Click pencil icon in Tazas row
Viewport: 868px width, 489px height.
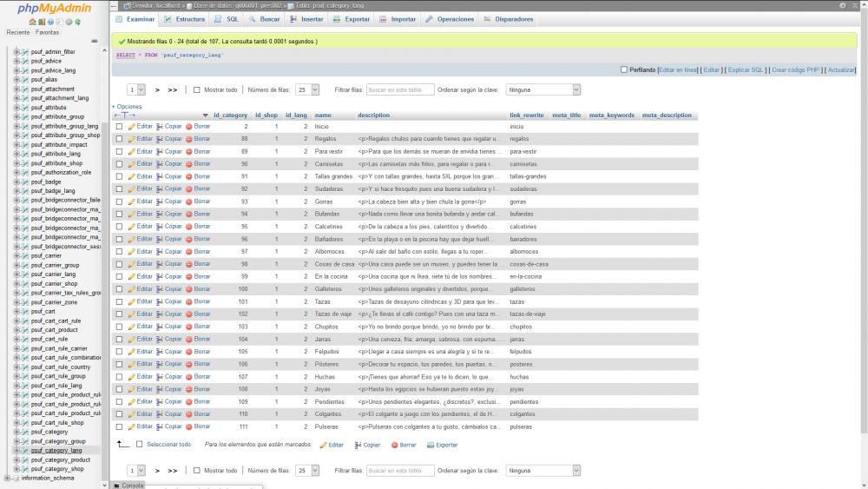tap(131, 301)
